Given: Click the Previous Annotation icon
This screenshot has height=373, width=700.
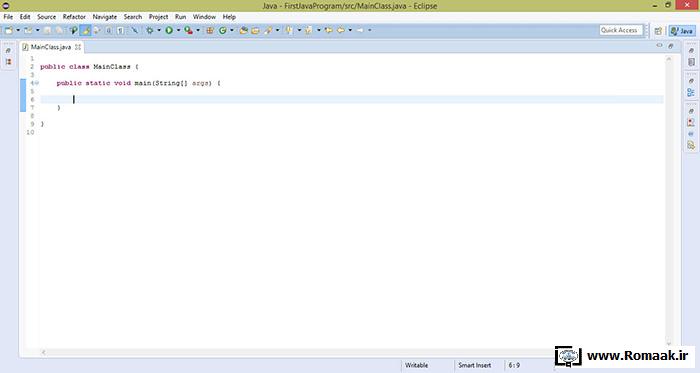Looking at the screenshot, I should [309, 30].
